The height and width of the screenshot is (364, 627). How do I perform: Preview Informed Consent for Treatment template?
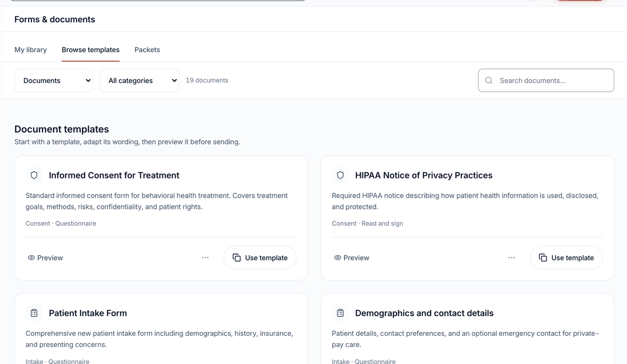[45, 258]
